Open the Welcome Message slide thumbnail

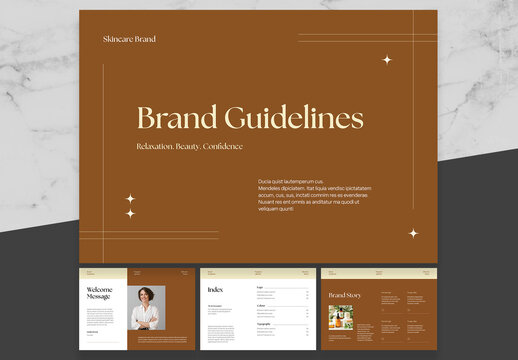pyautogui.click(x=137, y=309)
